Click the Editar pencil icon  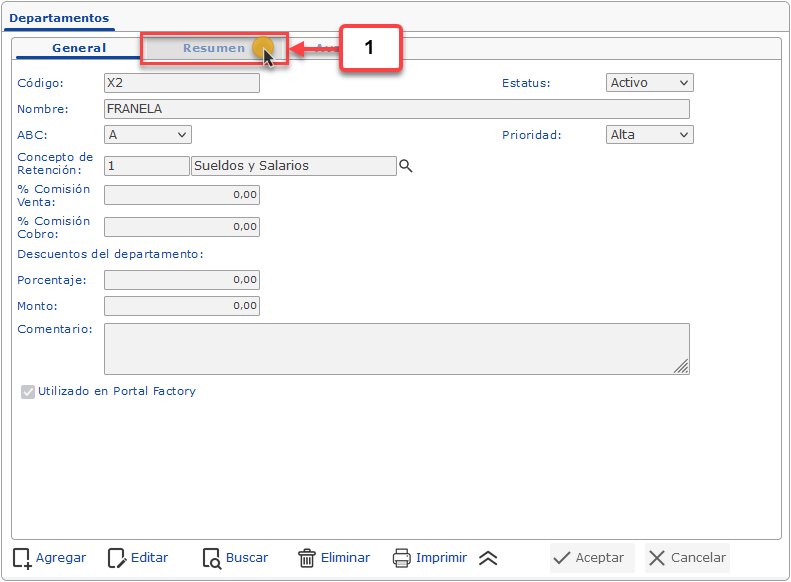click(117, 558)
